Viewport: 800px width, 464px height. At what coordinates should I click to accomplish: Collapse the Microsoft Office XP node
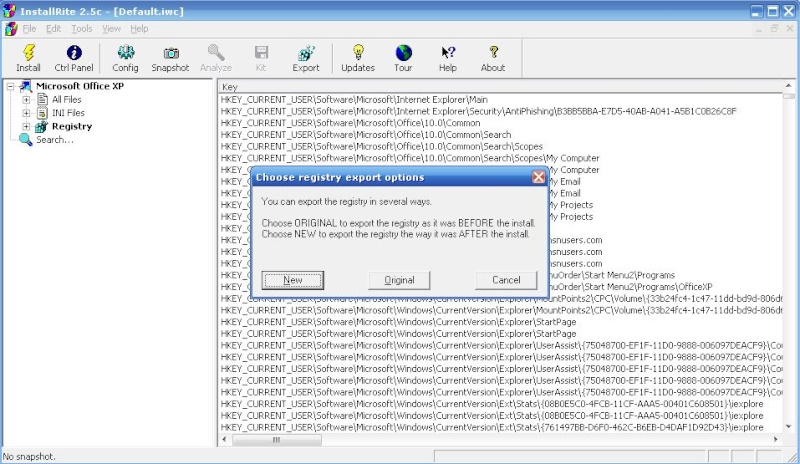pos(11,86)
